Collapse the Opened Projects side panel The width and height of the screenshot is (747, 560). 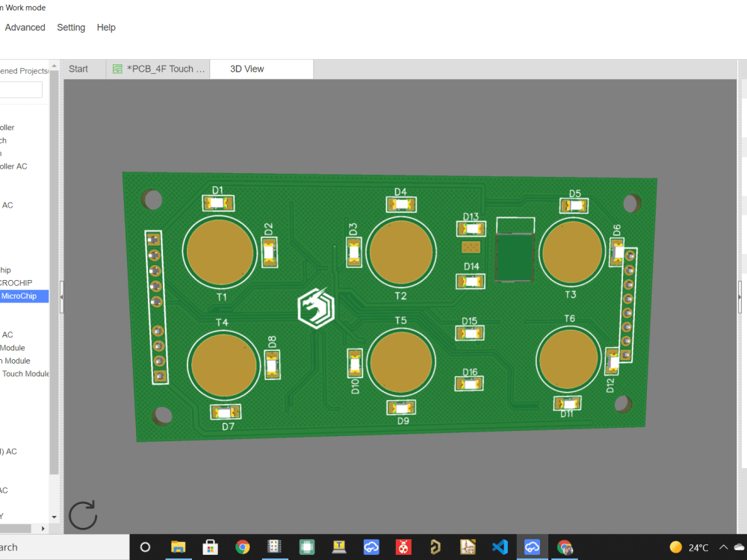[61, 296]
